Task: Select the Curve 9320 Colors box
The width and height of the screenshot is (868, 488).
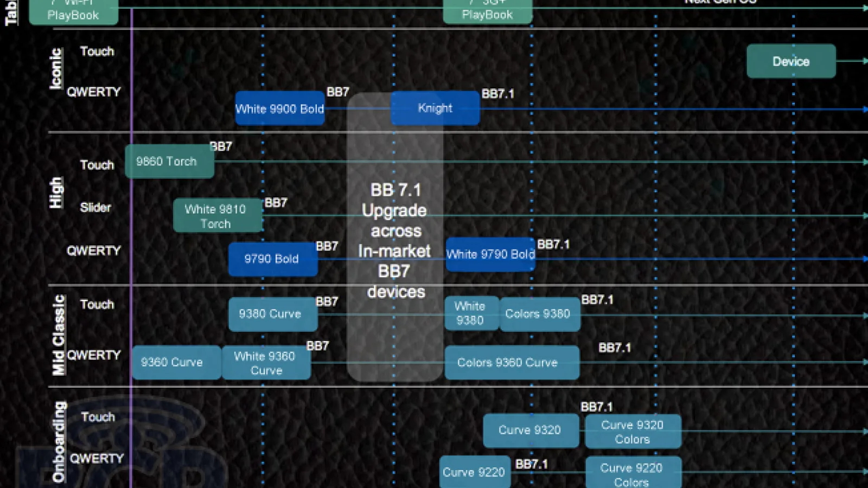Action: coord(633,432)
